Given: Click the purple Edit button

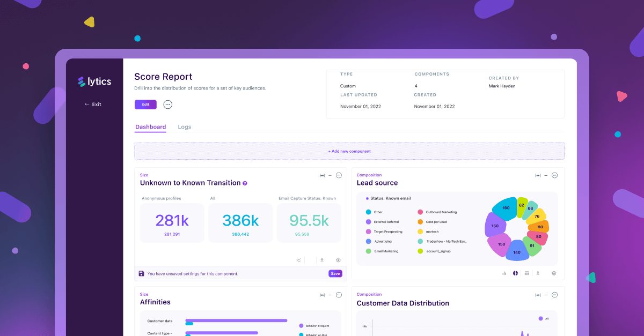Looking at the screenshot, I should point(145,104).
